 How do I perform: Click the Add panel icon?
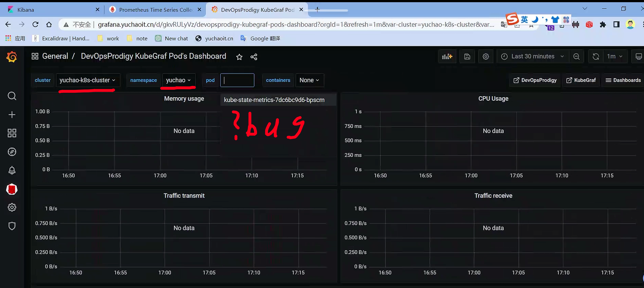(x=447, y=57)
